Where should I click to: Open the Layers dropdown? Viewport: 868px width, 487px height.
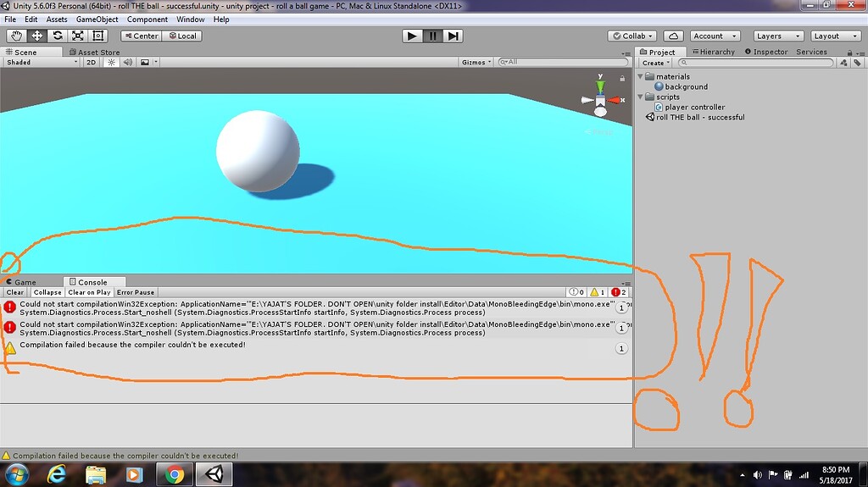[x=778, y=36]
